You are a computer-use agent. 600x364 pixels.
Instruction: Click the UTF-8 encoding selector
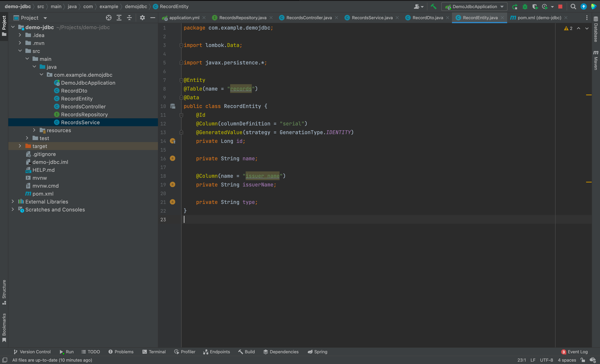(x=546, y=360)
